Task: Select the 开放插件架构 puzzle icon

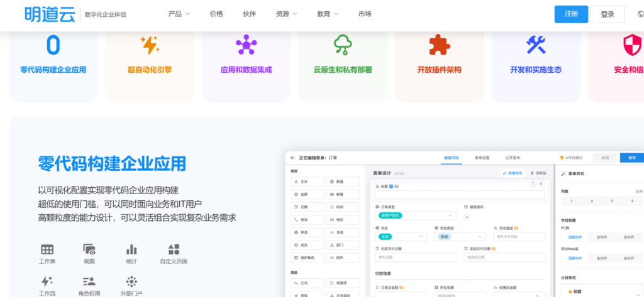Action: (x=440, y=45)
